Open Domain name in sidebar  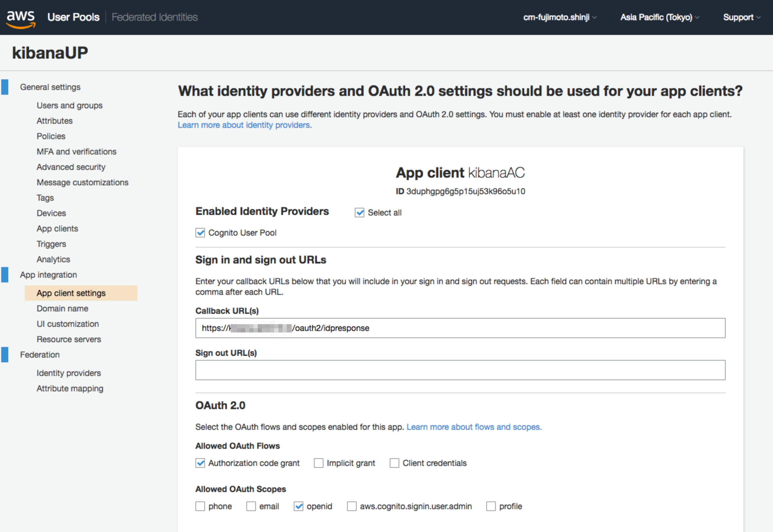point(62,309)
